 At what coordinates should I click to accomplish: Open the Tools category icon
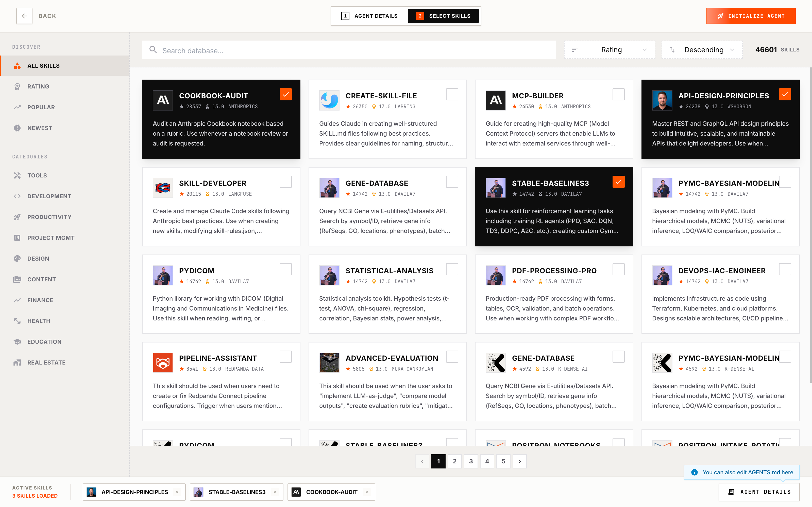tap(18, 175)
